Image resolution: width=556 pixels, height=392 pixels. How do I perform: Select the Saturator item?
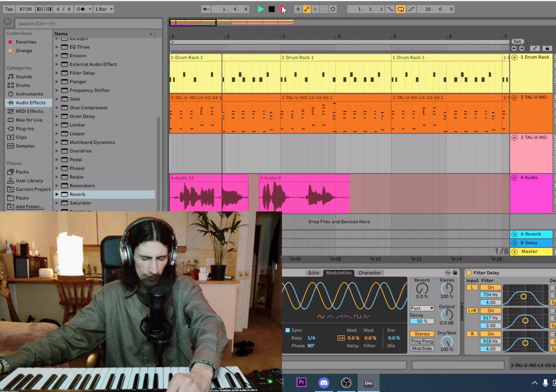[x=80, y=203]
